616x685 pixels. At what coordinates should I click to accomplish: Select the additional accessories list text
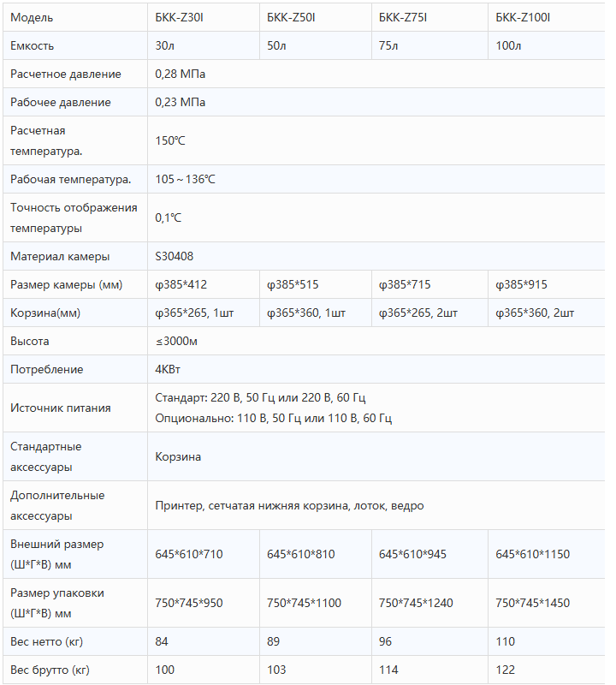pos(289,505)
